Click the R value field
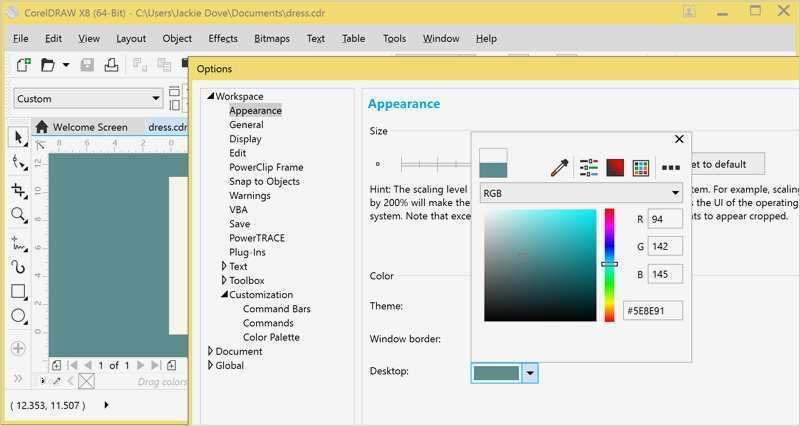 [665, 219]
